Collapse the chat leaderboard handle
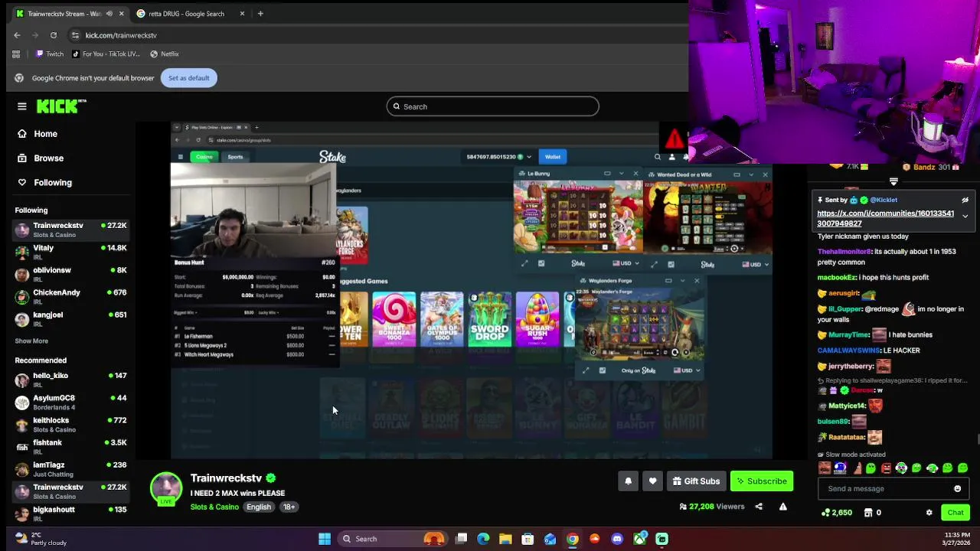Viewport: 980px width, 551px height. [893, 182]
